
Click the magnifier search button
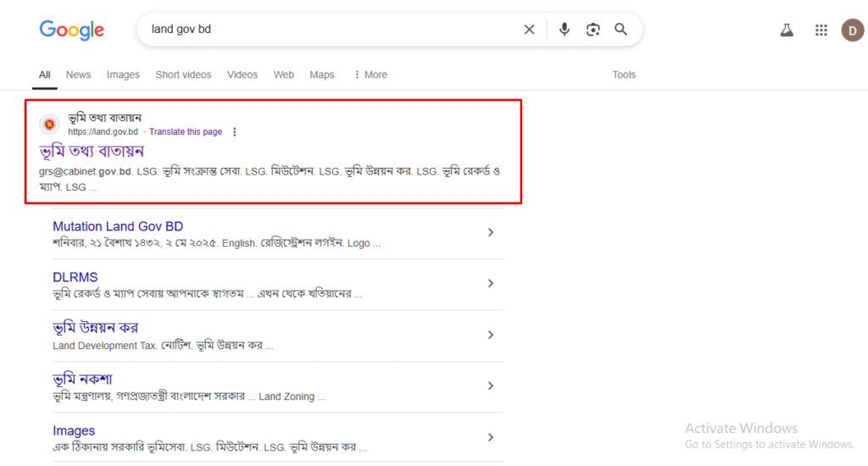621,30
